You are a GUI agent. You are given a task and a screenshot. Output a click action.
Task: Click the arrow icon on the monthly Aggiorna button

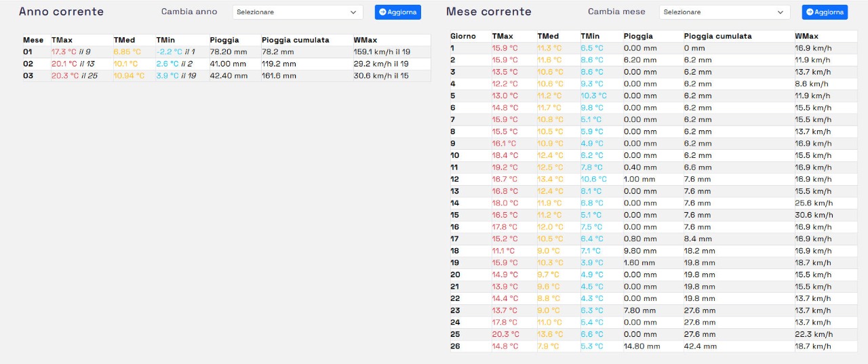810,12
